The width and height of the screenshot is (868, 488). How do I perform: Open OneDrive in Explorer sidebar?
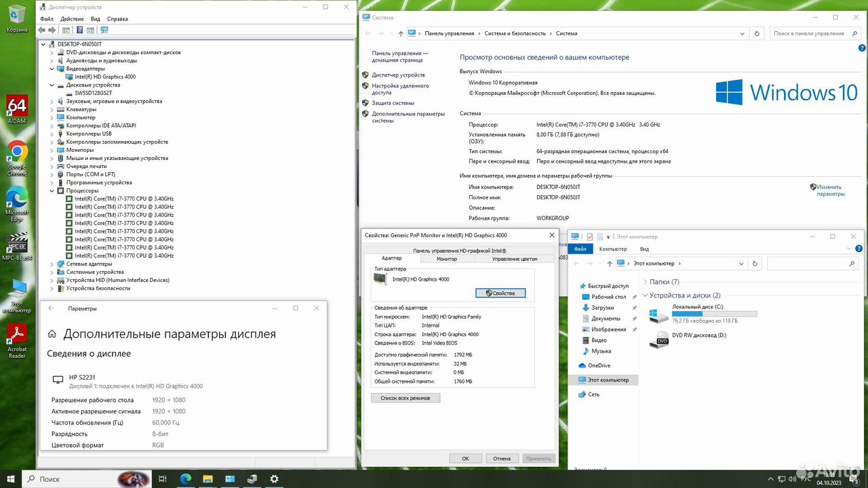(x=599, y=365)
